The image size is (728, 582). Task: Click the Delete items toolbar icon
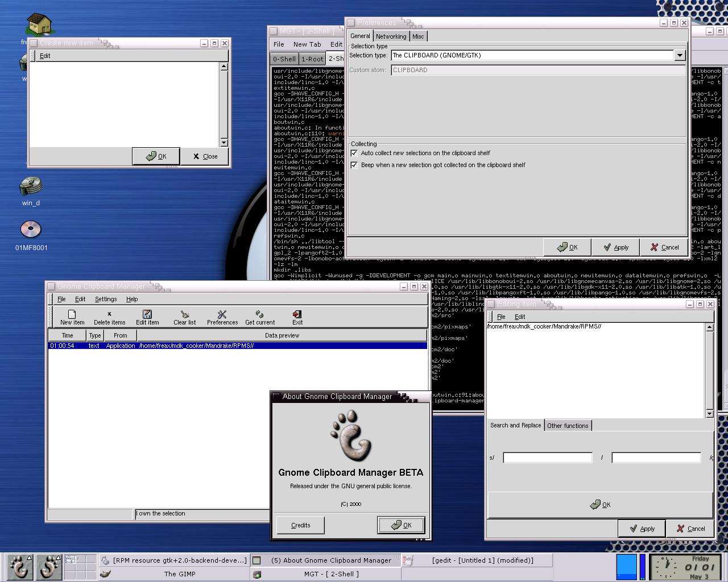(x=109, y=317)
